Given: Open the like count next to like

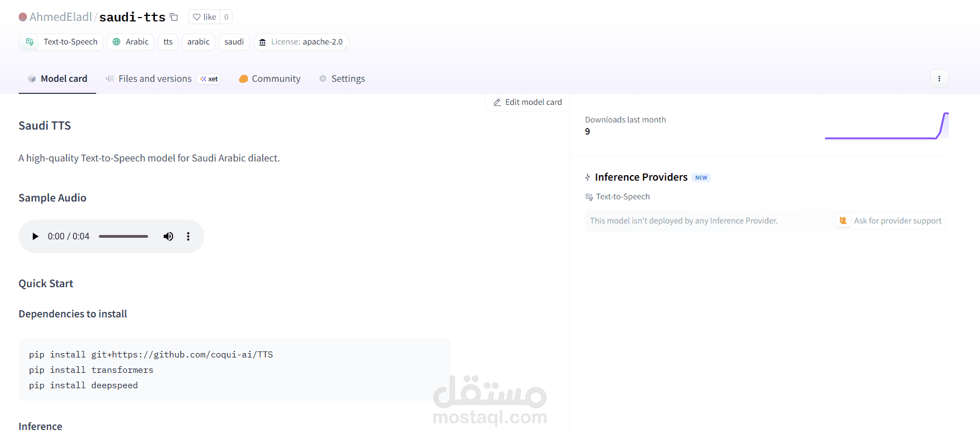Looking at the screenshot, I should [226, 17].
